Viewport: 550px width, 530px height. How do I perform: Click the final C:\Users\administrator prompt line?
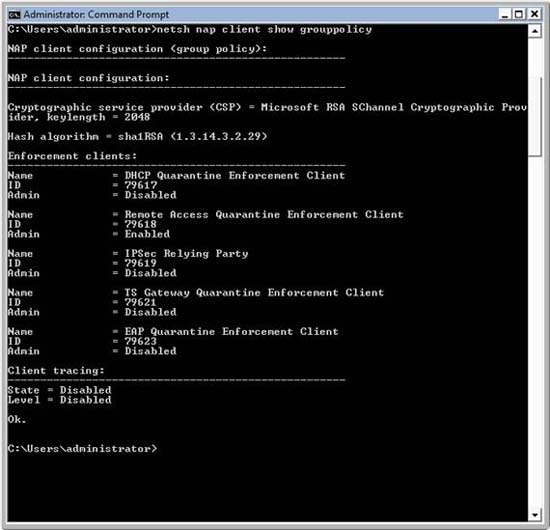click(82, 449)
